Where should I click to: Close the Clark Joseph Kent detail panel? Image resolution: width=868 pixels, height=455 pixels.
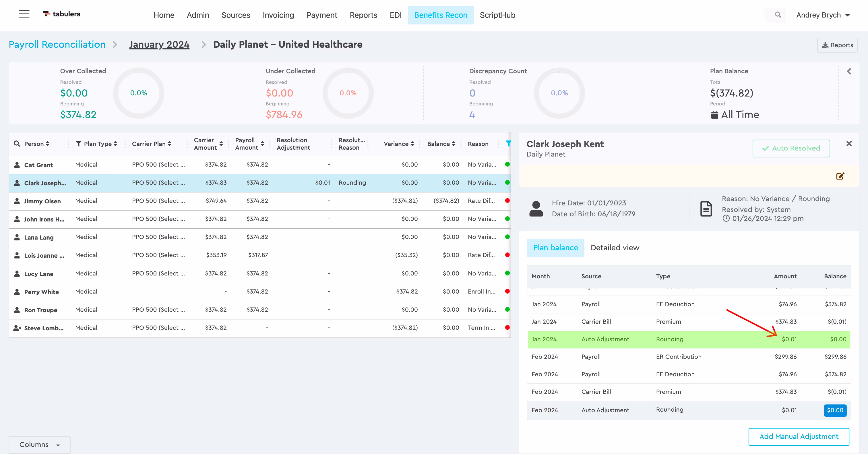point(849,144)
